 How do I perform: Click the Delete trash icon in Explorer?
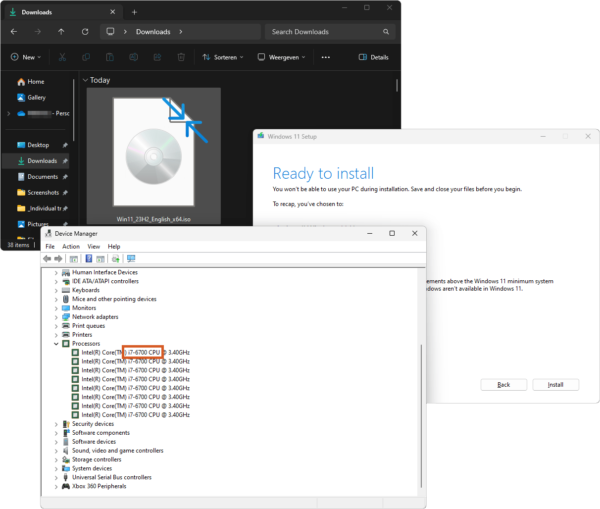click(x=181, y=57)
